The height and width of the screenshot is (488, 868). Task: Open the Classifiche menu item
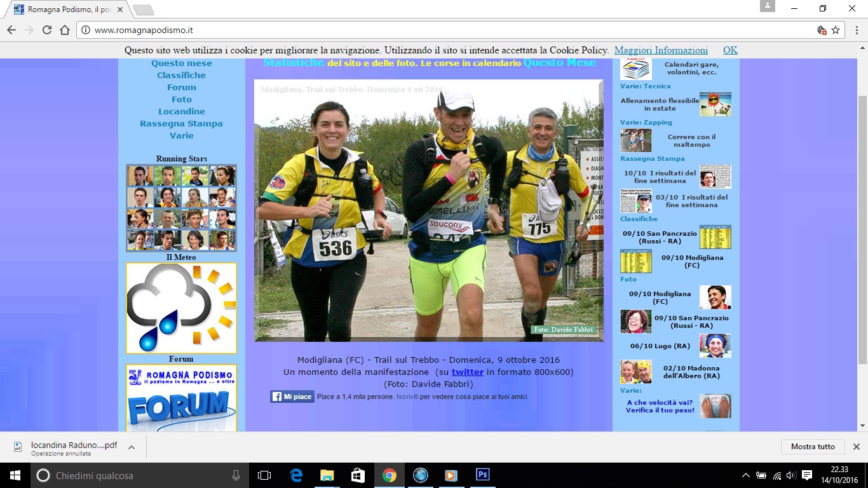[181, 75]
